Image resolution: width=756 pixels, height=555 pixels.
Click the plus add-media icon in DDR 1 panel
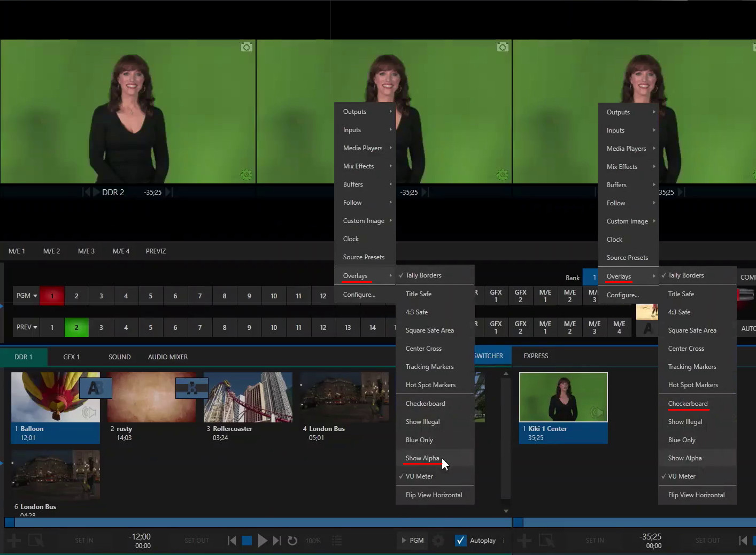tap(14, 541)
